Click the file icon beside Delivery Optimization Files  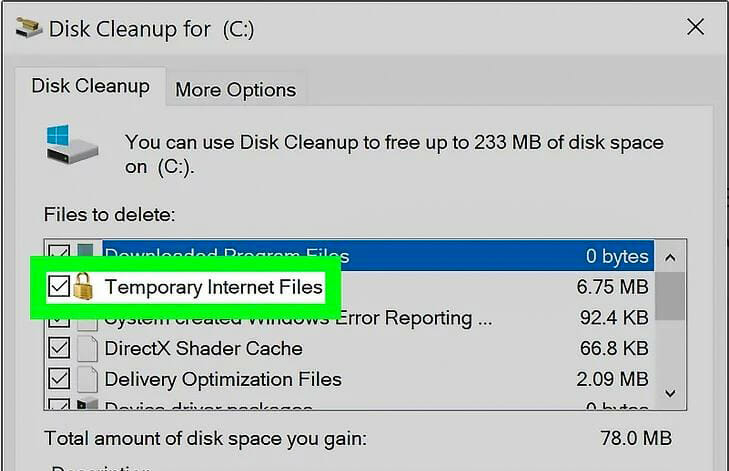coord(87,379)
